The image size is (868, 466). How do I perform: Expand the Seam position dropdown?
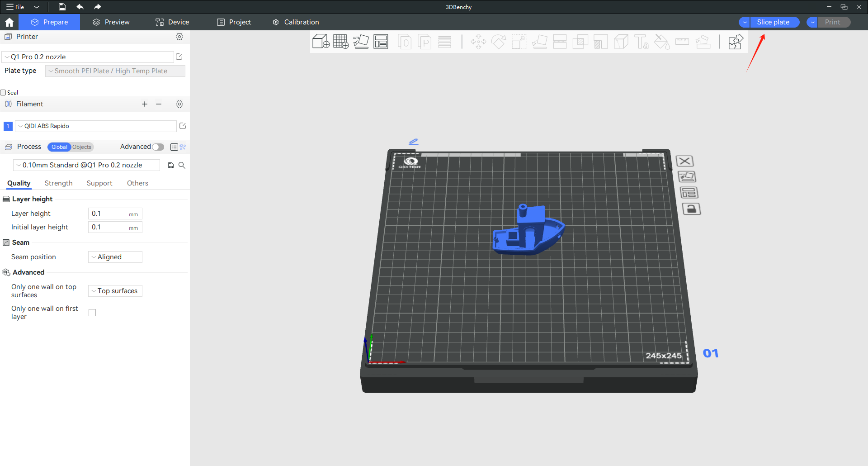115,257
